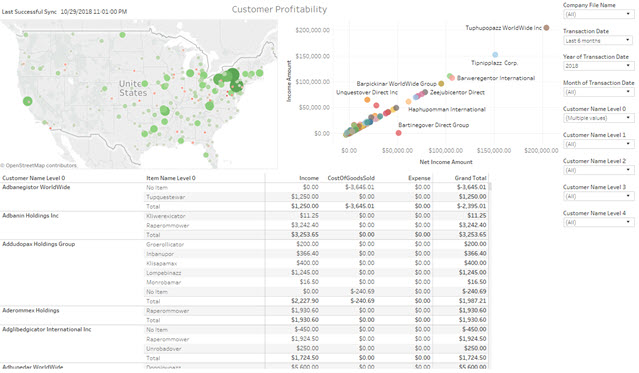Image resolution: width=639 pixels, height=373 pixels.
Task: Open the Company File Name dropdown
Action: [598, 14]
